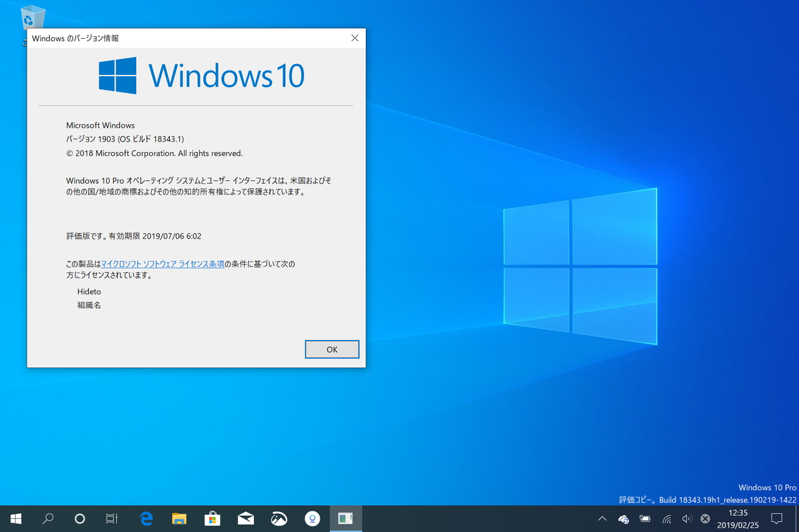Expand hidden system tray icons

point(601,518)
